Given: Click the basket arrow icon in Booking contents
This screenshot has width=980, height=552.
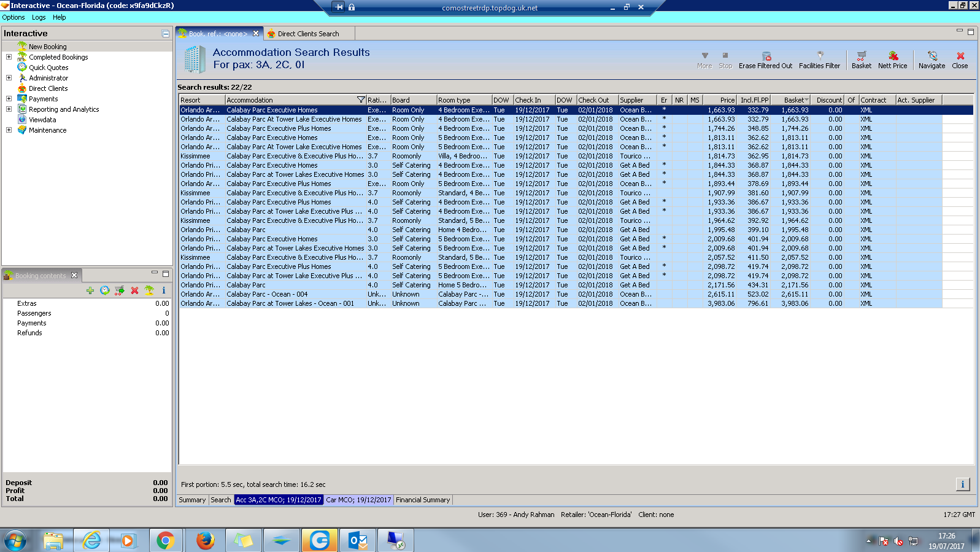Looking at the screenshot, I should tap(120, 290).
